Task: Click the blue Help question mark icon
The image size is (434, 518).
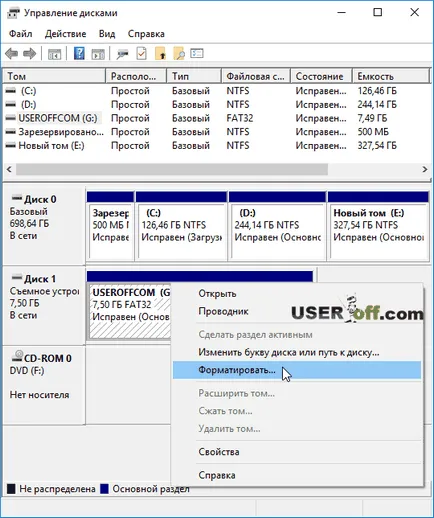Action: click(x=79, y=53)
